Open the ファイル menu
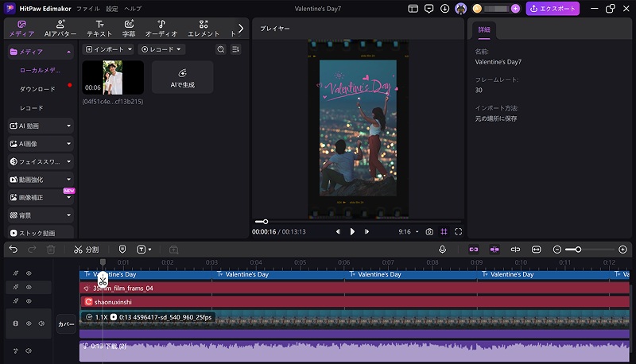Image resolution: width=636 pixels, height=364 pixels. pyautogui.click(x=88, y=8)
